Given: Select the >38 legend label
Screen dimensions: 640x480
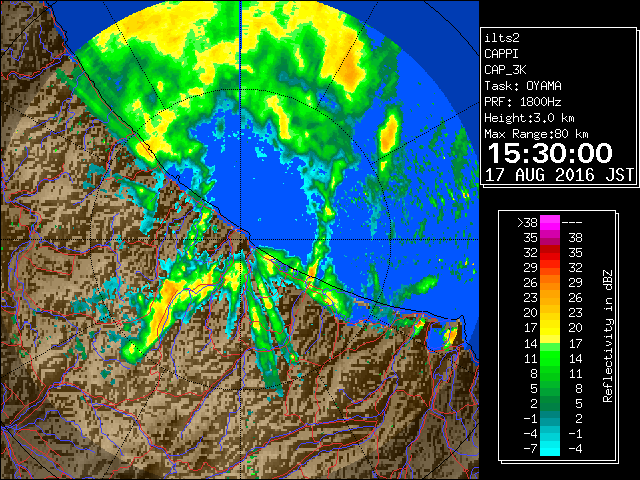Looking at the screenshot, I should coord(527,223).
